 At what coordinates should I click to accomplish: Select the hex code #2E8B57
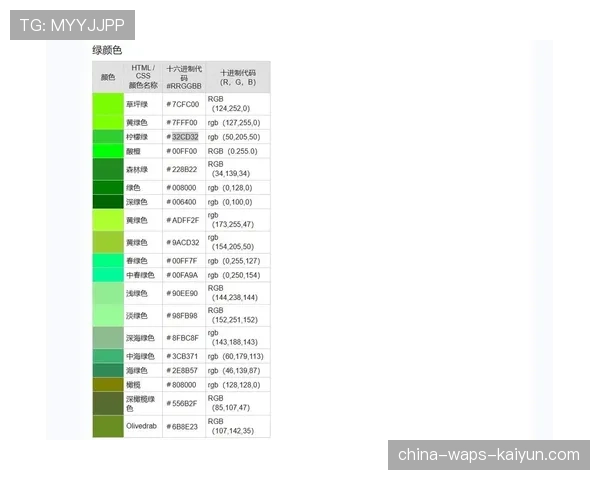coord(183,371)
